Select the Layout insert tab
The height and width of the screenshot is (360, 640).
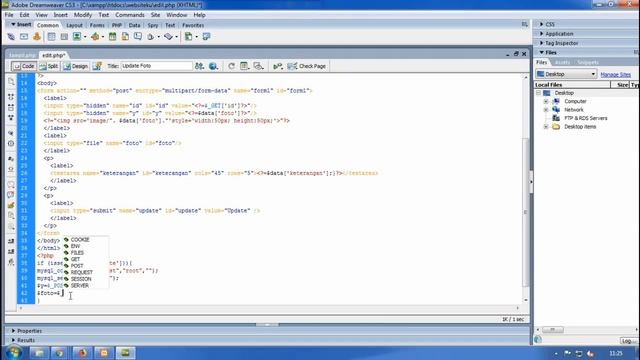(x=74, y=25)
